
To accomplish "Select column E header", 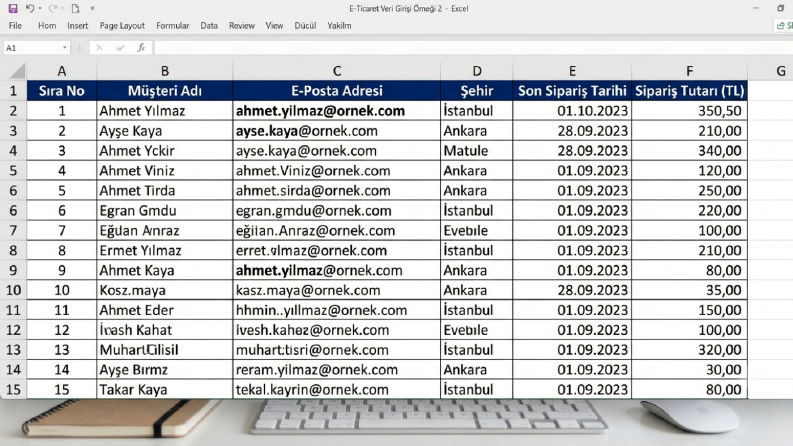I will [x=572, y=71].
